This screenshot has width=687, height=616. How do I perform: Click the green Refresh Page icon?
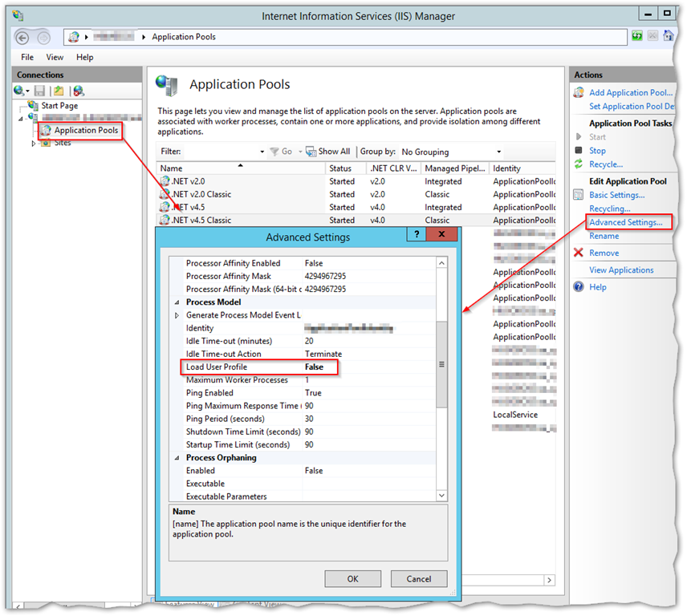pyautogui.click(x=636, y=36)
